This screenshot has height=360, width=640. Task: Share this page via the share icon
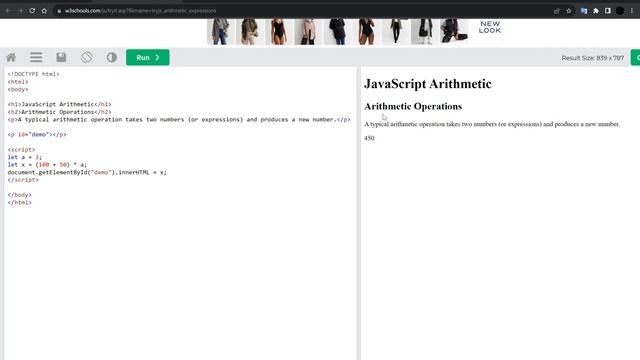[x=557, y=11]
